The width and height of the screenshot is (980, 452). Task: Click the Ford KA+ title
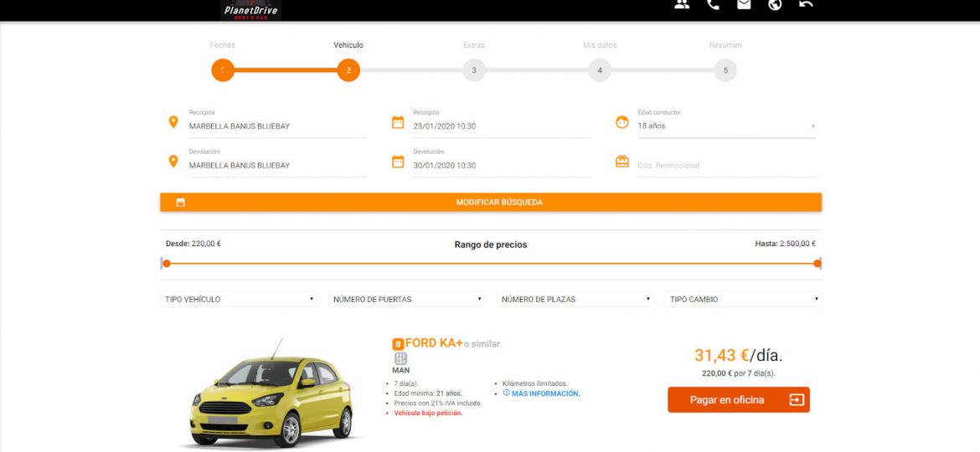tap(434, 343)
